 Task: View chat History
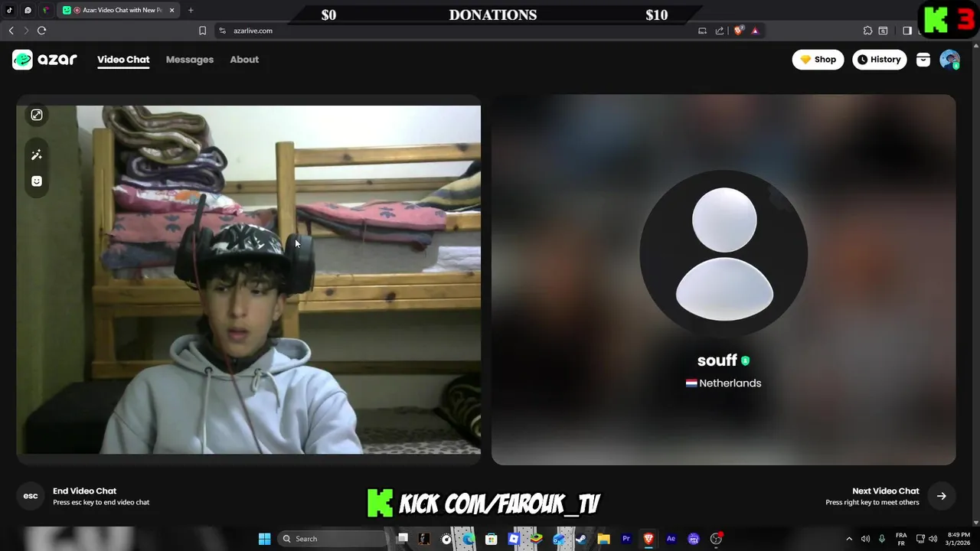879,60
